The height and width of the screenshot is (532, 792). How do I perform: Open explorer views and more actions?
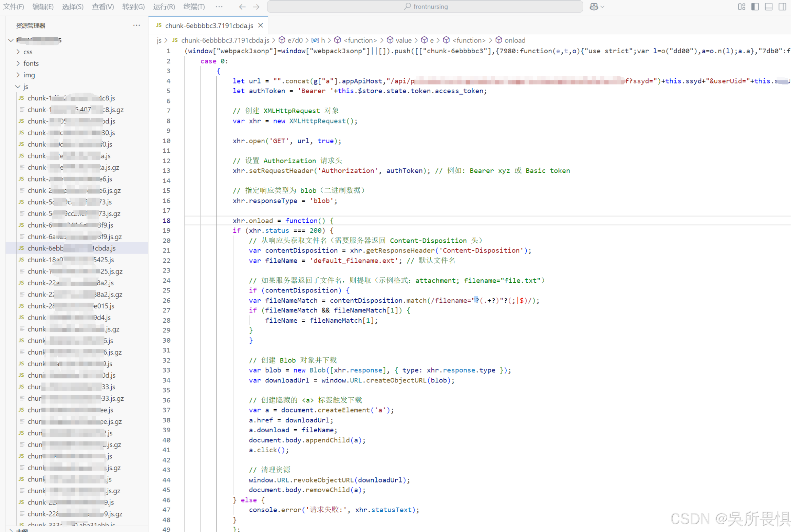pyautogui.click(x=136, y=25)
